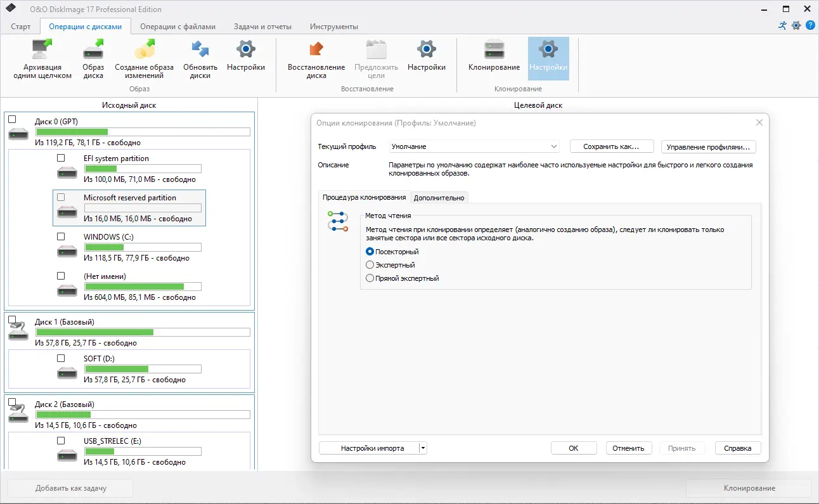Switch to the Дополнительно tab
The height and width of the screenshot is (504, 819).
click(x=439, y=198)
